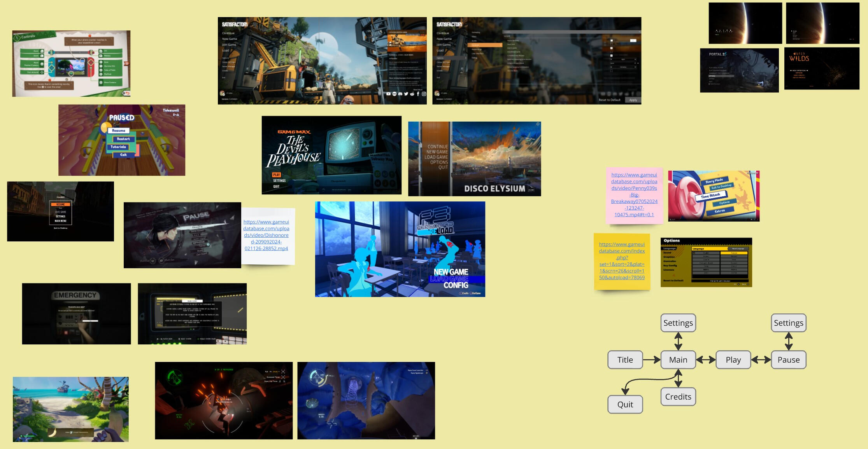Screen dimensions: 868x449
Task: Select the Pause flowchart node
Action: pyautogui.click(x=788, y=360)
